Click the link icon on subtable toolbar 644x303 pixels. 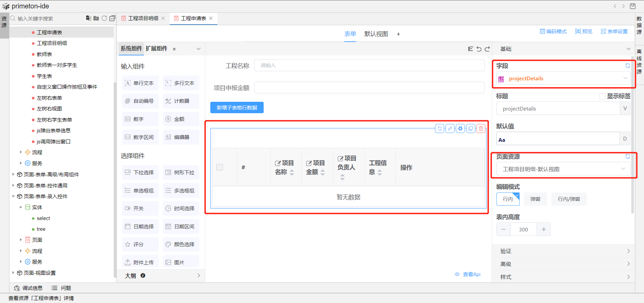[450, 129]
